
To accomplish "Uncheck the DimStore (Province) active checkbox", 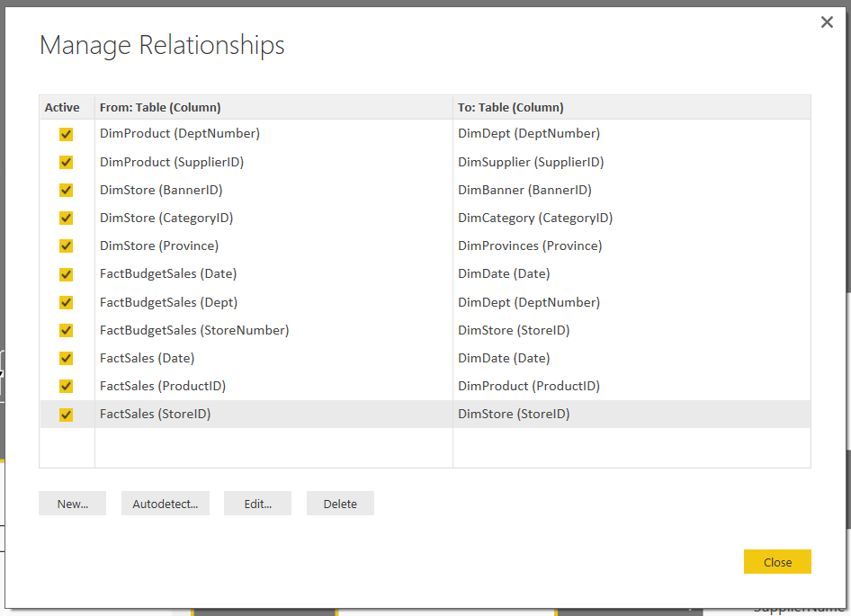I will point(66,246).
